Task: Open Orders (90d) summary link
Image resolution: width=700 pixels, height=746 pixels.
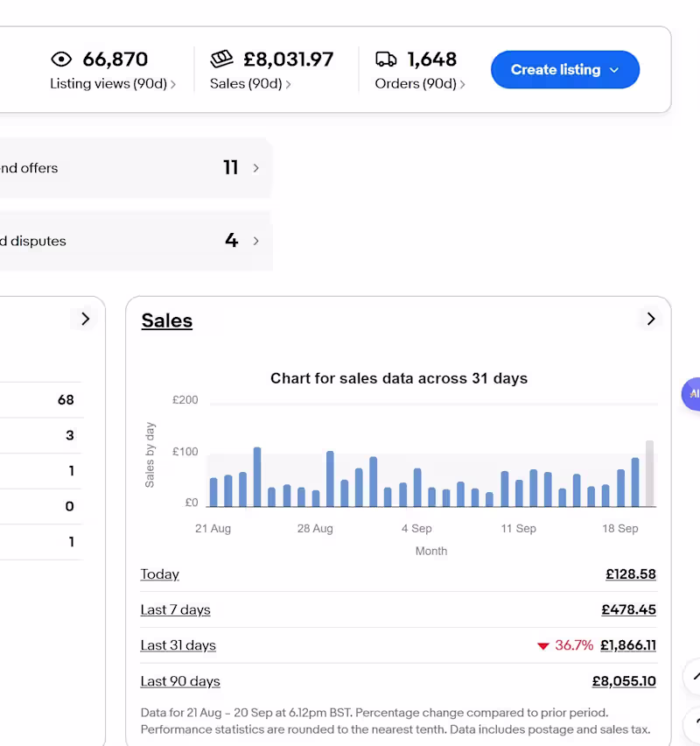Action: point(419,84)
